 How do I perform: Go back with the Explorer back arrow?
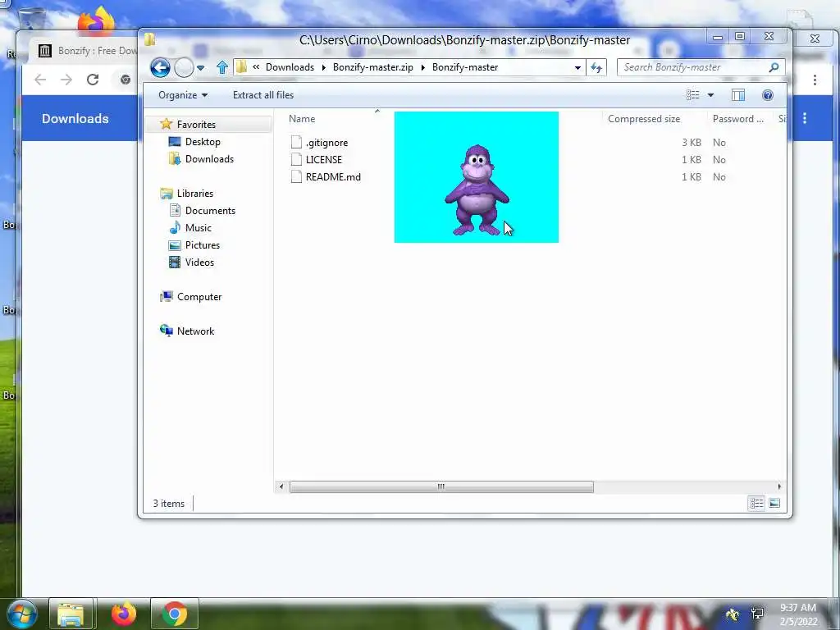pos(160,67)
